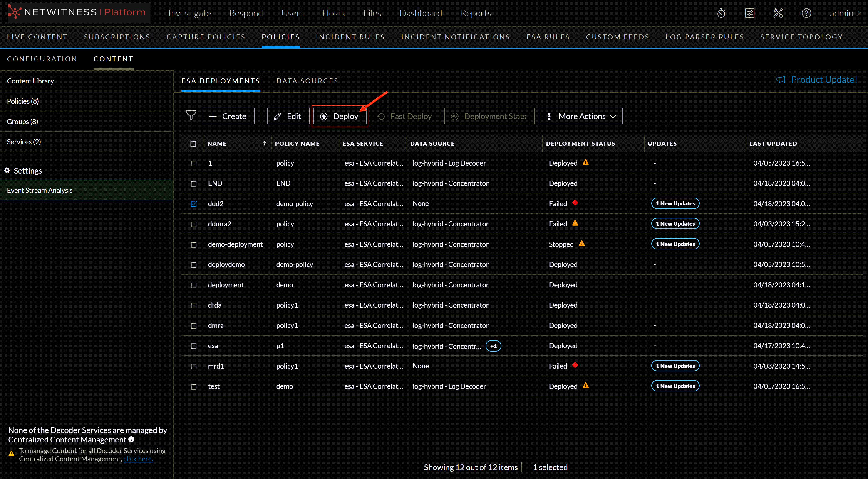The image size is (868, 479).
Task: Open the INCIDENT RULES menu item
Action: tap(350, 37)
